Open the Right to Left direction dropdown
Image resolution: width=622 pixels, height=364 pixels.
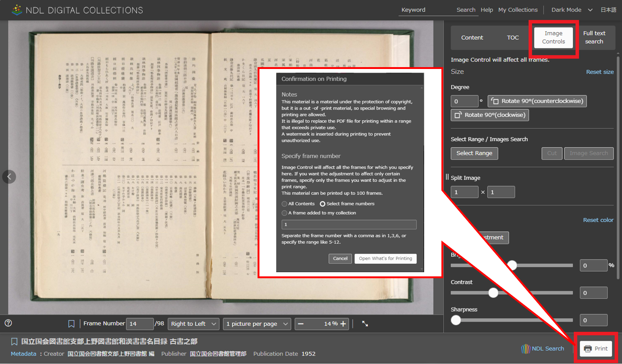pyautogui.click(x=194, y=324)
